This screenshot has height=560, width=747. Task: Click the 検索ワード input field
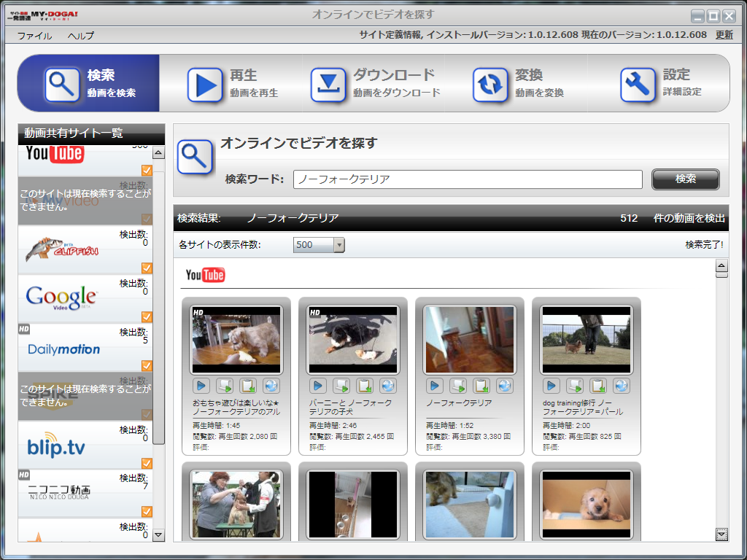[x=468, y=179]
